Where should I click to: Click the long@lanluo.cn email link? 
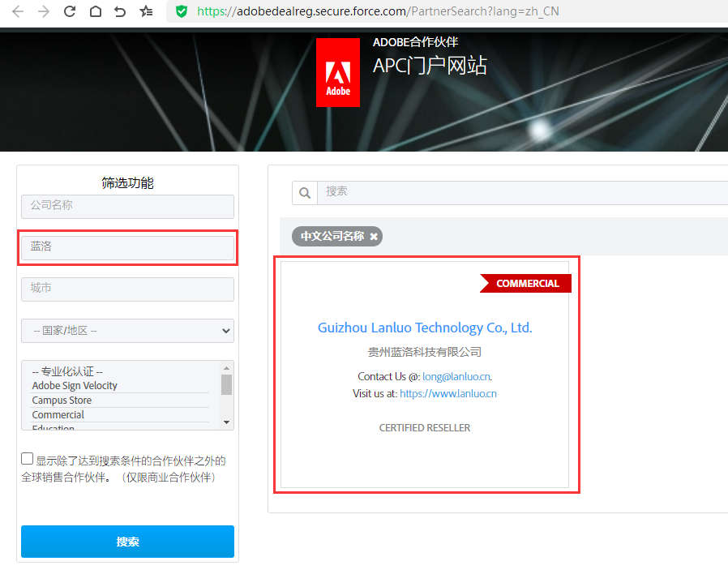click(456, 377)
